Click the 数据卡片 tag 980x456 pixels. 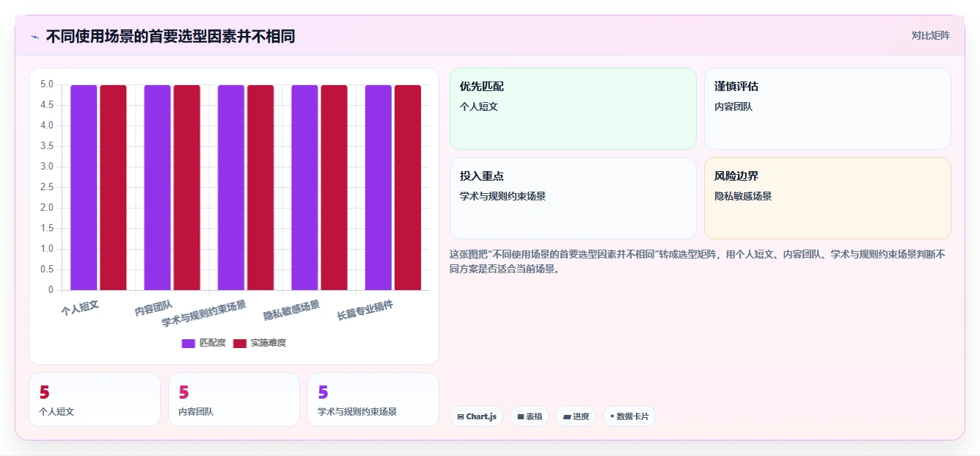pyautogui.click(x=629, y=416)
